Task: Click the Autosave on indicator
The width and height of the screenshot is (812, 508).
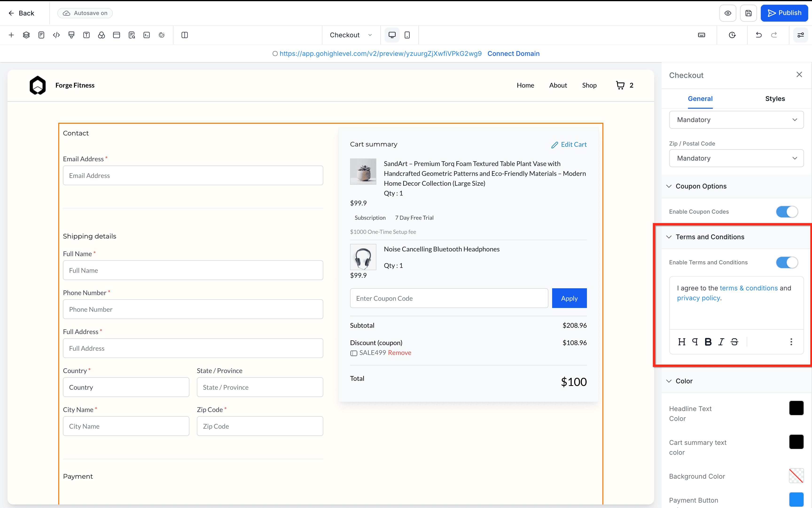Action: (85, 13)
